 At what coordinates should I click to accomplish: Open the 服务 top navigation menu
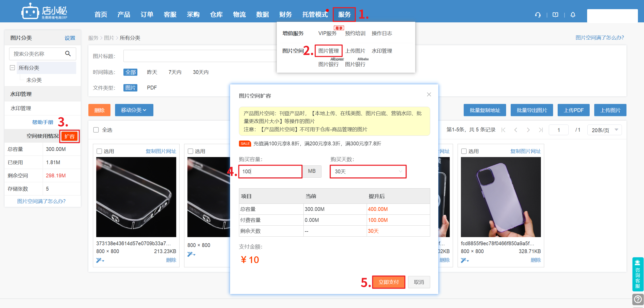344,14
